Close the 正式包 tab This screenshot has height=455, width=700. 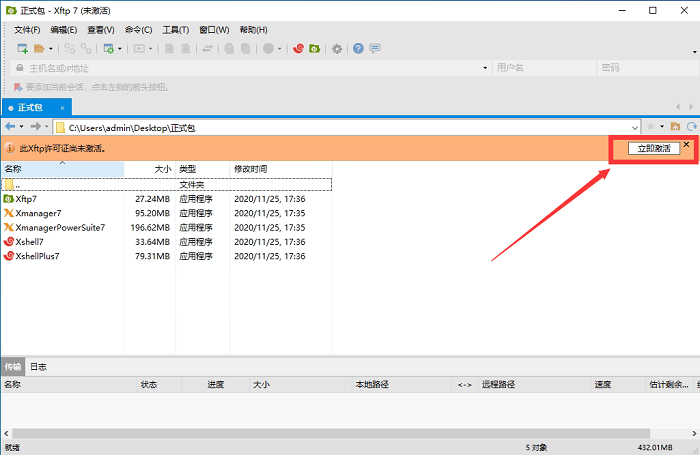62,108
